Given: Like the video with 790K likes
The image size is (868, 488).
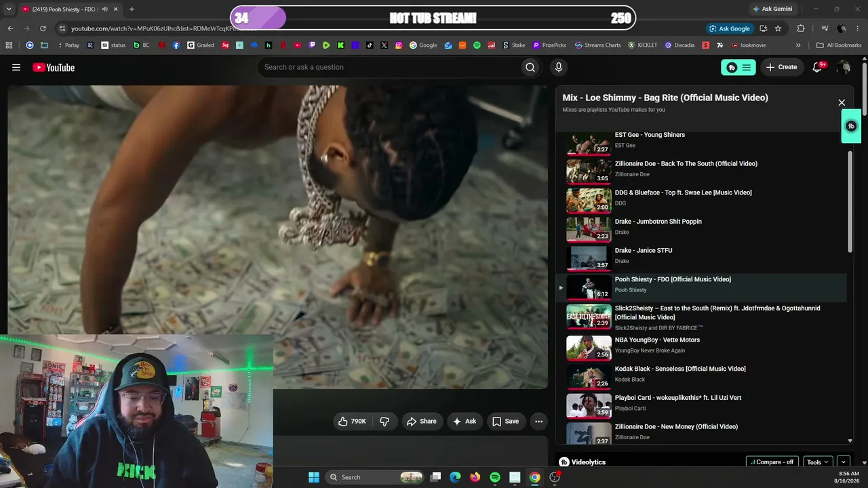Looking at the screenshot, I should pos(352,421).
